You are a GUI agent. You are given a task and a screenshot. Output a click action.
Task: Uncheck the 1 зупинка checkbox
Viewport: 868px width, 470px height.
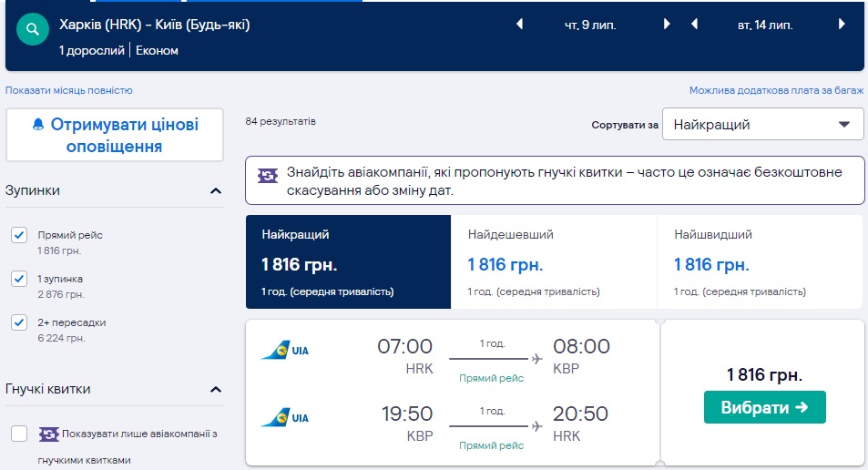[x=19, y=279]
